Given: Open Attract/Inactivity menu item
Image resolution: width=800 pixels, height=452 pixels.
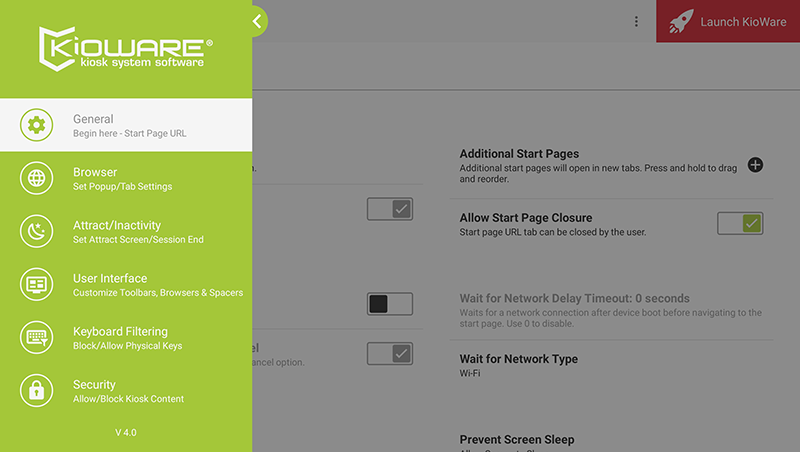Looking at the screenshot, I should [x=126, y=231].
